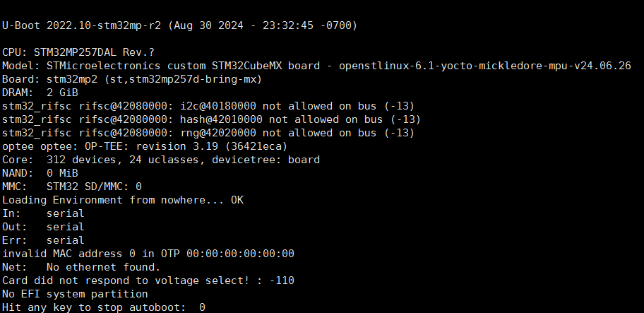Click the DRAM: 2 GiB line
Viewport: 644px width, 313px height.
pos(40,93)
